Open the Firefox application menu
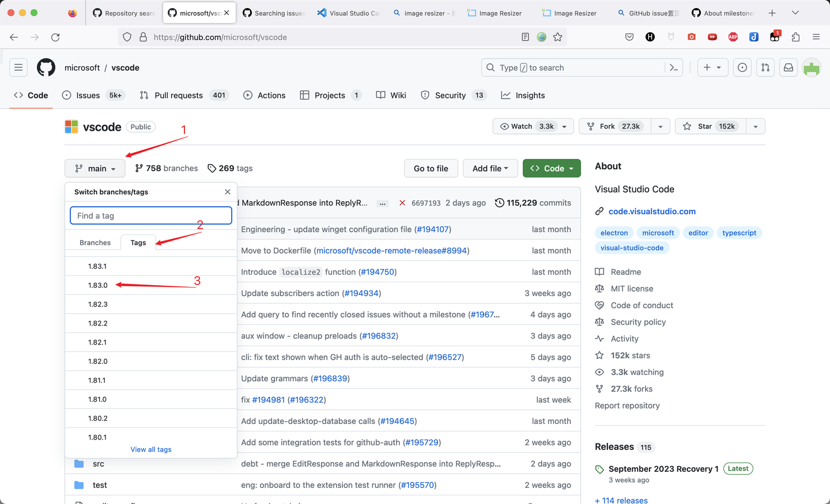Screen dimensions: 830x504 point(816,37)
